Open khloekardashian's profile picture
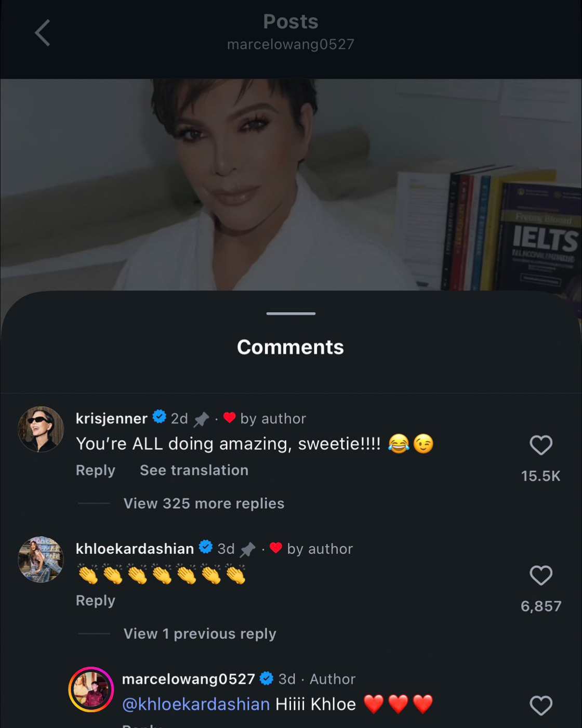This screenshot has width=582, height=728. (x=41, y=560)
